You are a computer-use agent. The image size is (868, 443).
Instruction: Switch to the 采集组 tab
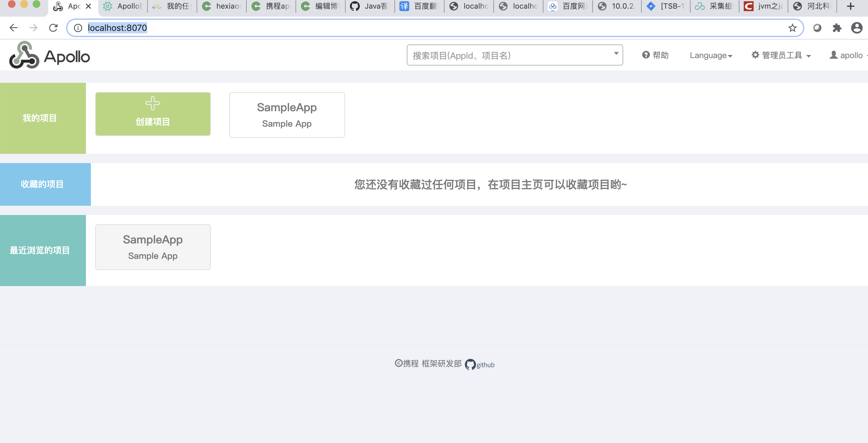click(715, 6)
